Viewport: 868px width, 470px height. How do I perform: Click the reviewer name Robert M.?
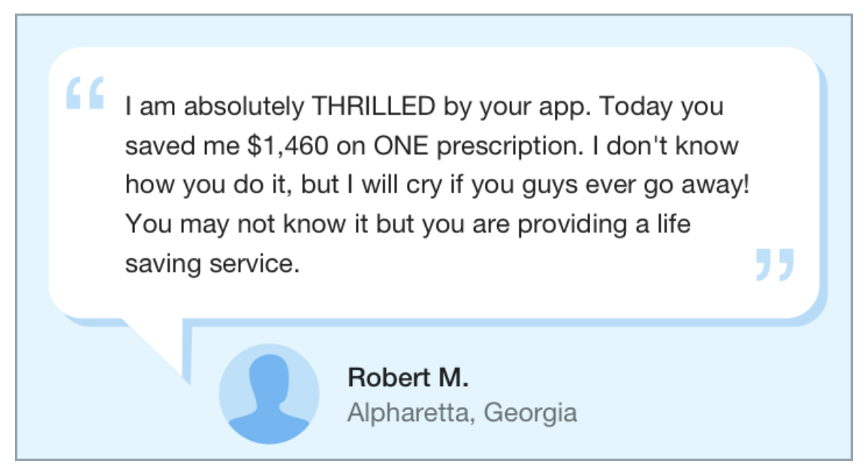pyautogui.click(x=408, y=378)
